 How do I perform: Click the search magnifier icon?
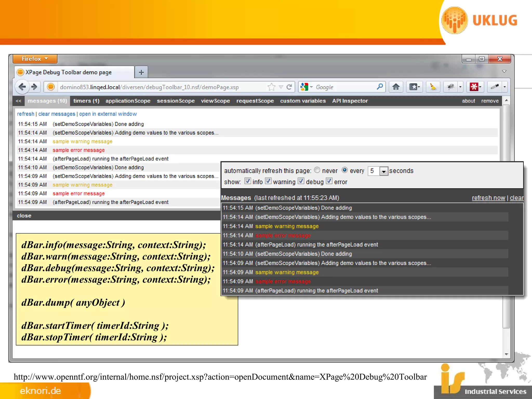pyautogui.click(x=380, y=87)
